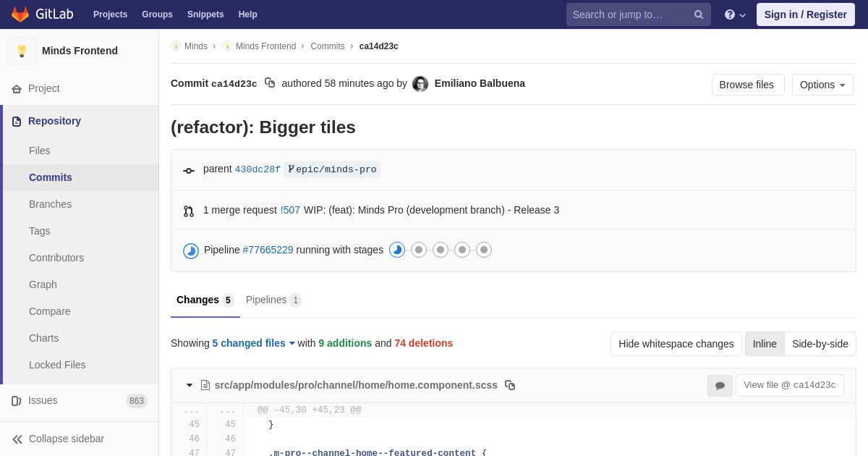Open merge request !507 link
This screenshot has height=456, width=868.
pos(290,210)
